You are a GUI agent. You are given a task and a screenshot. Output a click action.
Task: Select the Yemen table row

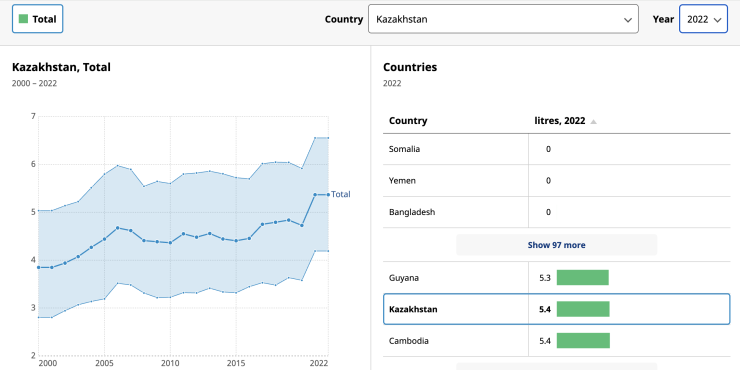tap(556, 181)
